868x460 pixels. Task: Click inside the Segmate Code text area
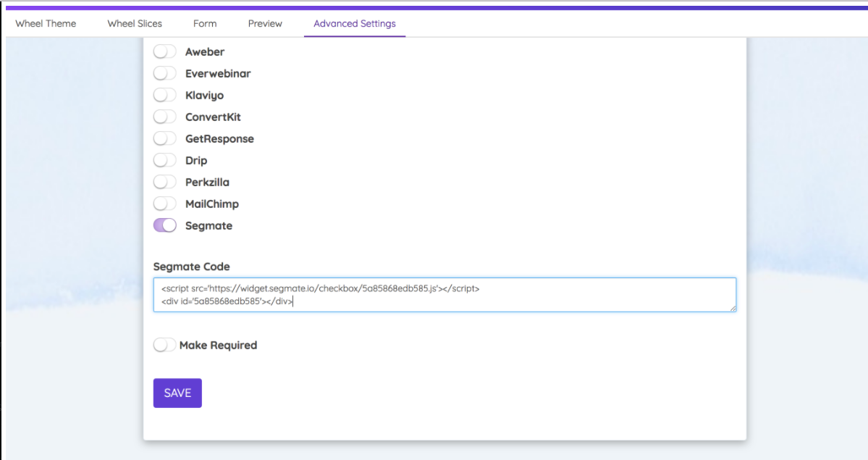pos(444,295)
